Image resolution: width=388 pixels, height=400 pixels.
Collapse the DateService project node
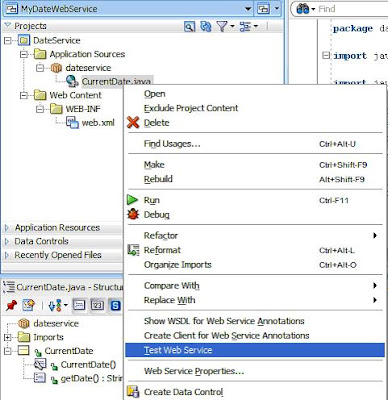(x=7, y=41)
